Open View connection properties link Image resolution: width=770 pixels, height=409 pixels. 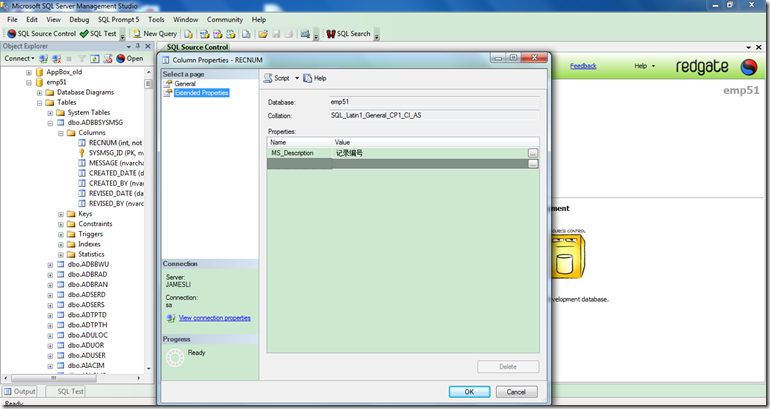(x=215, y=318)
